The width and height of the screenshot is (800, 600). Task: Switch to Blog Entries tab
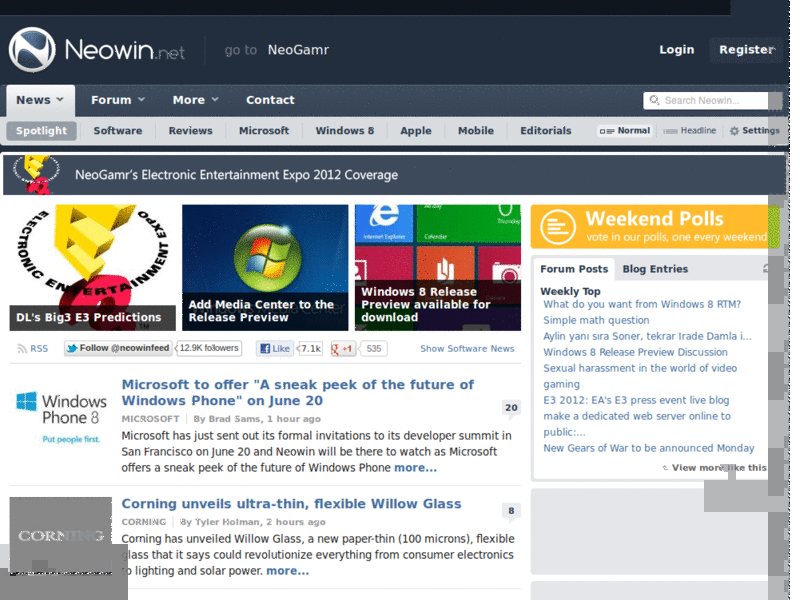[x=655, y=269]
